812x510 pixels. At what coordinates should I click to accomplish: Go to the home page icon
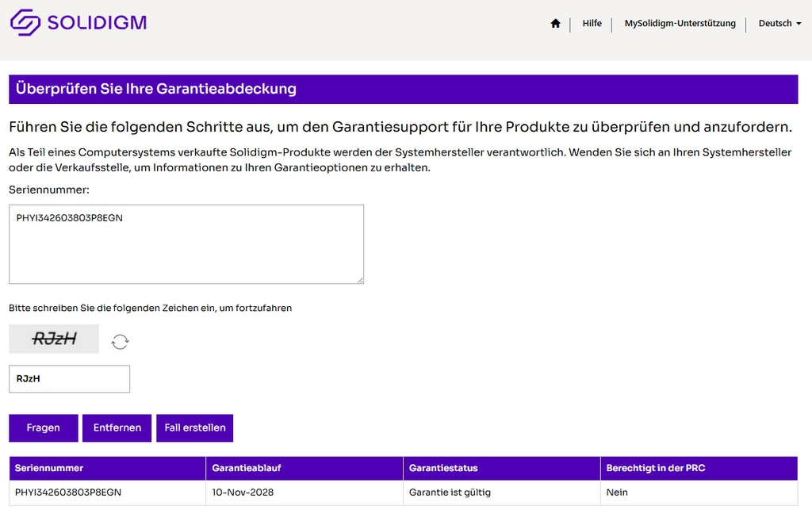click(x=555, y=23)
